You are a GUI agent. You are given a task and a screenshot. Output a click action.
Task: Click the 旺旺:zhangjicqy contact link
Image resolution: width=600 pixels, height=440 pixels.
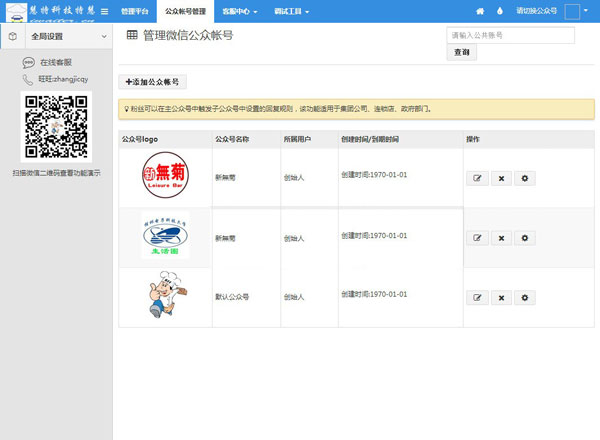pyautogui.click(x=63, y=79)
